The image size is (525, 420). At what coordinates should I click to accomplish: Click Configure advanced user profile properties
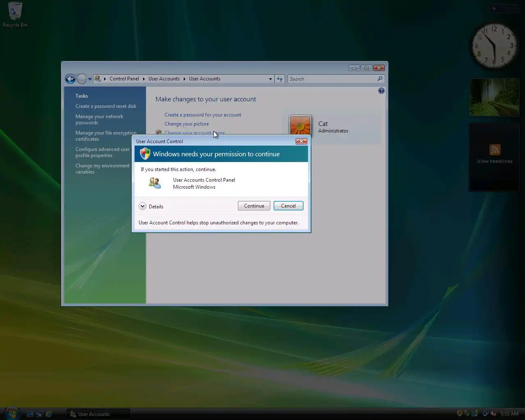(x=103, y=152)
